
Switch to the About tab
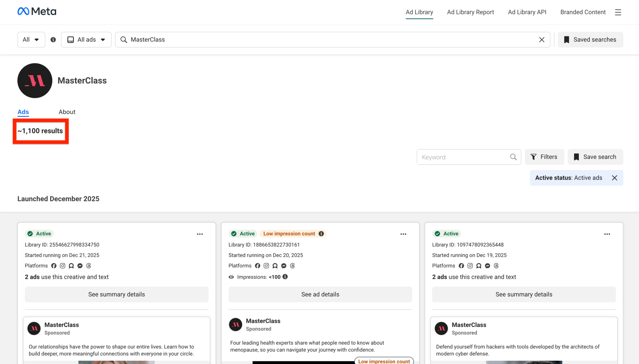[67, 112]
